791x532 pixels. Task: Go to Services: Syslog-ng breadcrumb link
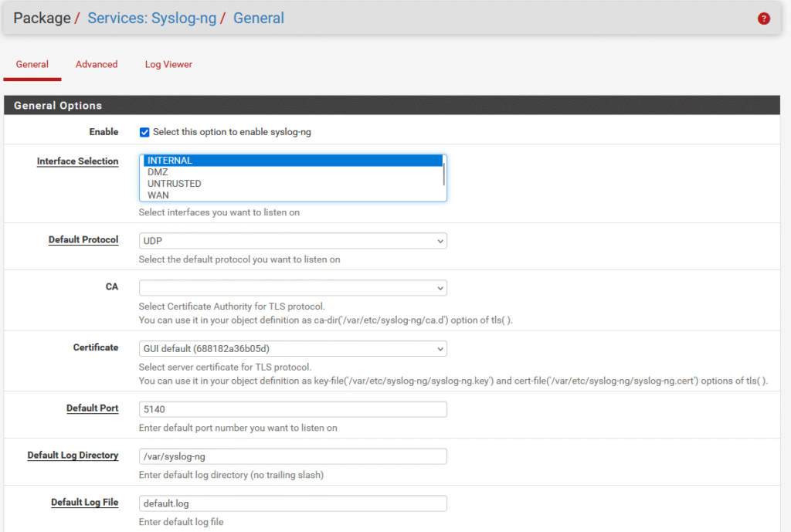point(152,19)
